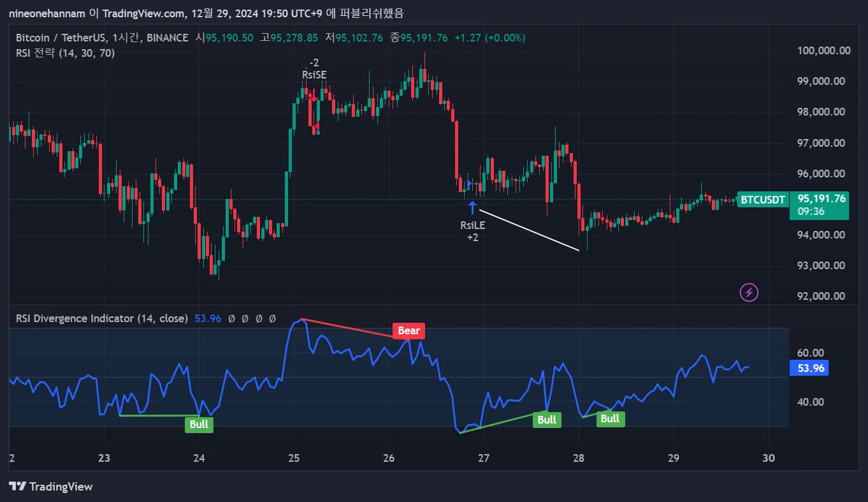Click the open value 시95,190.50
This screenshot has height=502, width=868.
pos(224,38)
